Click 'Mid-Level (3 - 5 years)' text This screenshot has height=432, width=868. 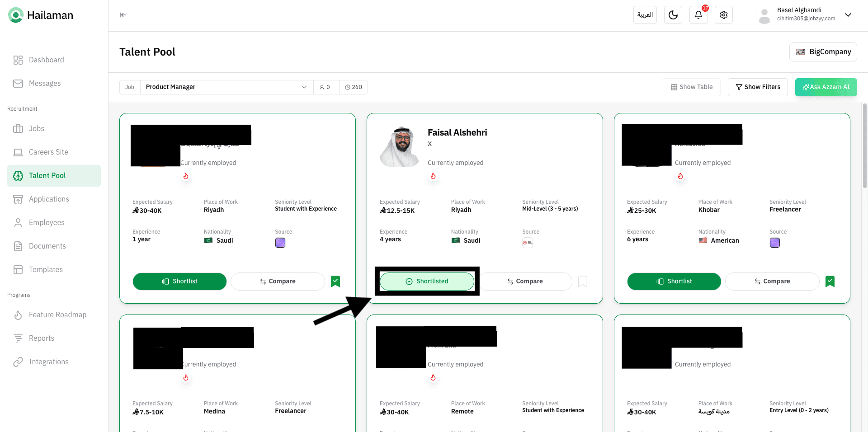tap(550, 209)
